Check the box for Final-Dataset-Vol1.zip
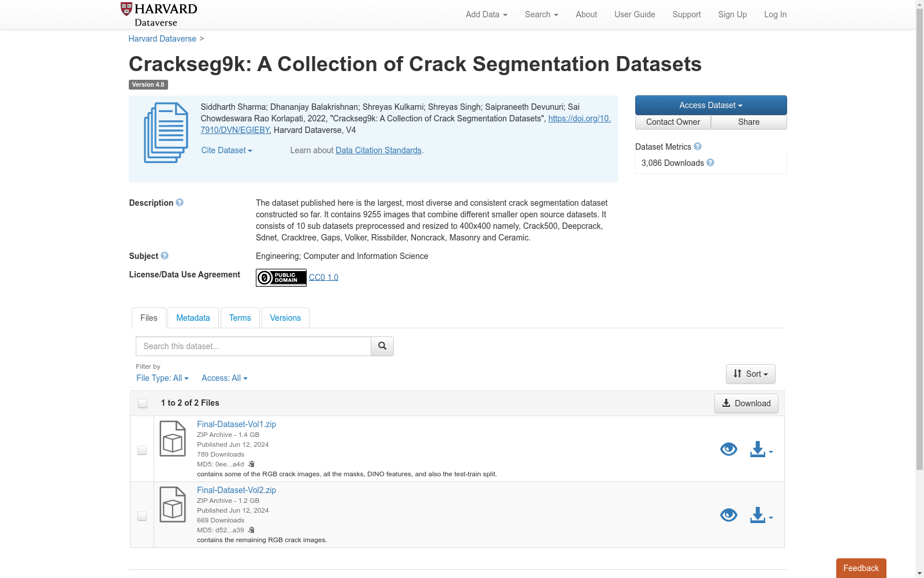Viewport: 924px width, 578px height. tap(142, 450)
